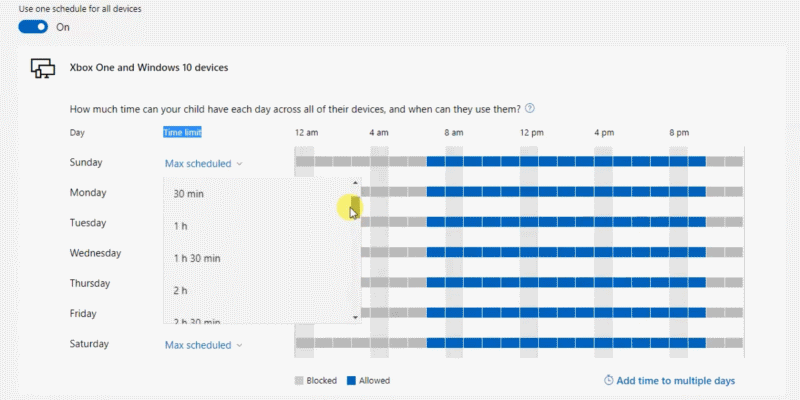The width and height of the screenshot is (800, 400).
Task: Select 2 h as the time limit
Action: tap(181, 290)
